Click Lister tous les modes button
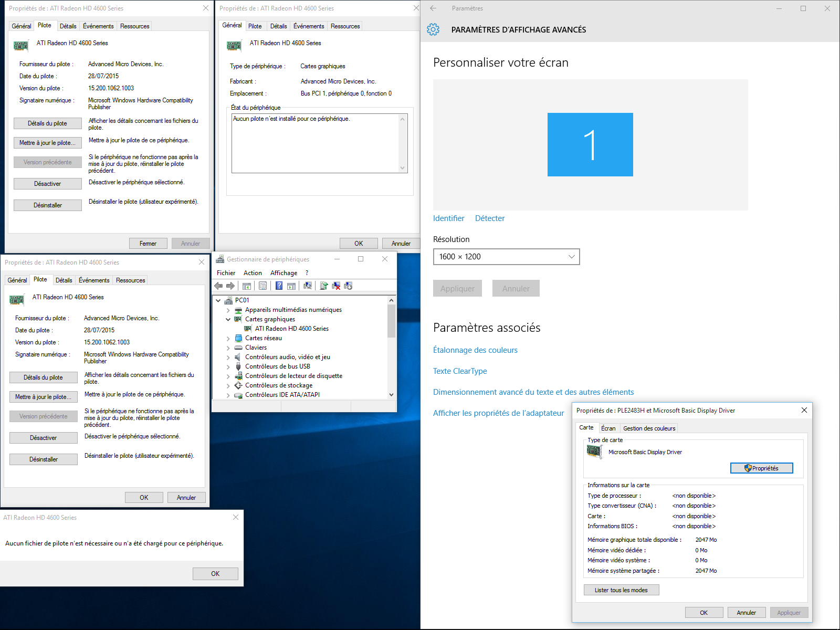The width and height of the screenshot is (840, 630). coord(621,590)
